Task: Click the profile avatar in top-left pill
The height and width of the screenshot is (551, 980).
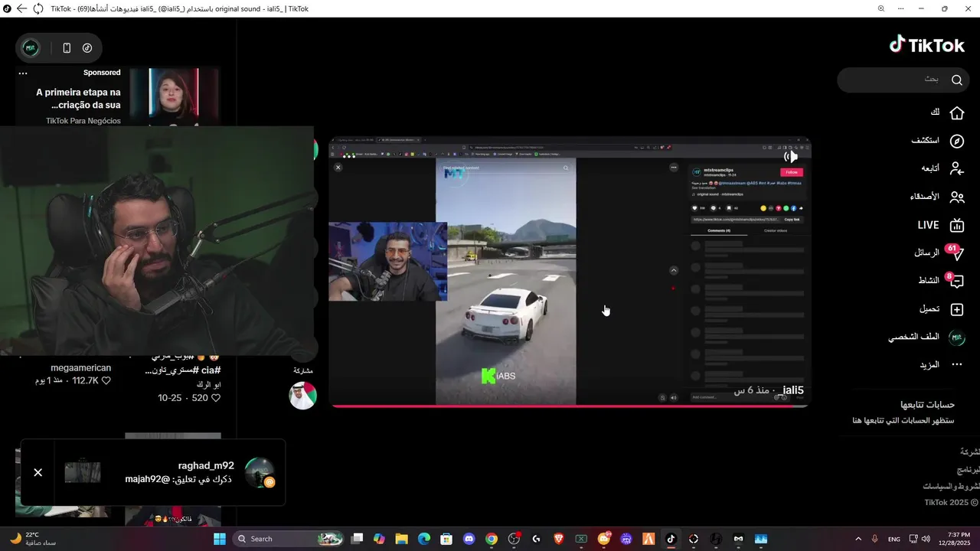Action: pyautogui.click(x=31, y=47)
